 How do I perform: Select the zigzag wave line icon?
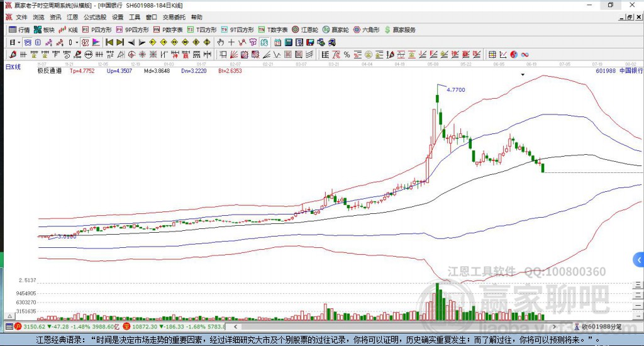point(277,54)
